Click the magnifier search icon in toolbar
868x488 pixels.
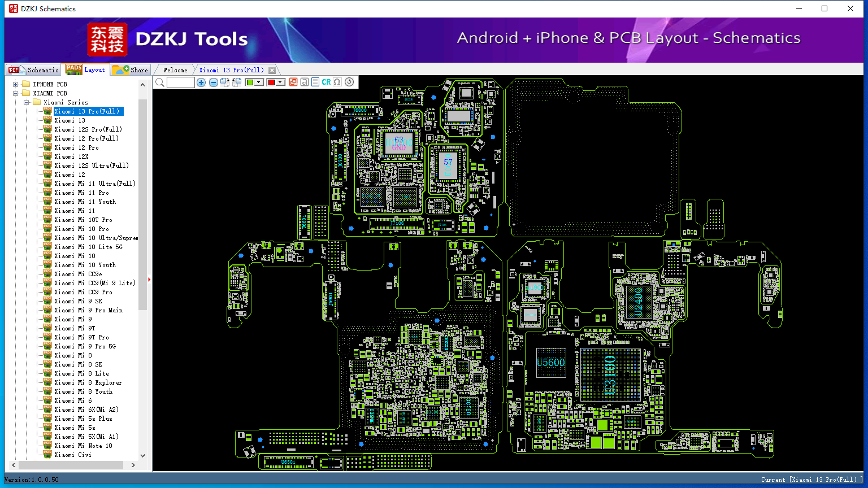coord(160,82)
